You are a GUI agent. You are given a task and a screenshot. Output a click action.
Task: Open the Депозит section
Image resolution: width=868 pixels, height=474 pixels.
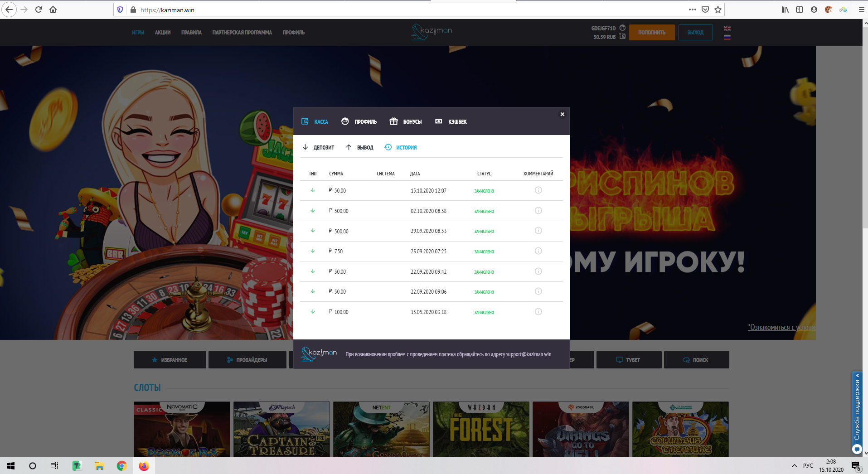(318, 147)
